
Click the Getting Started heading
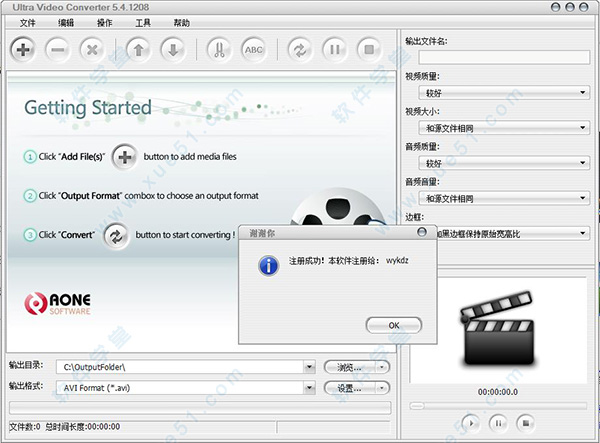pos(88,108)
